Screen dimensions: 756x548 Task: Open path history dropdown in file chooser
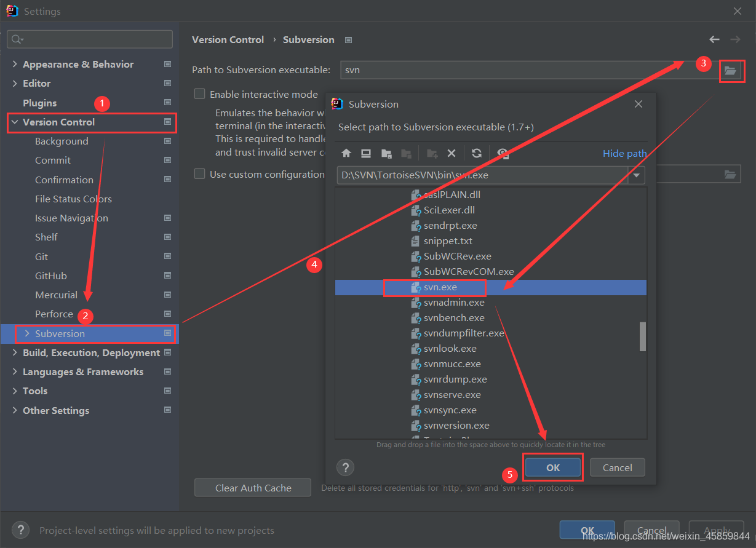tap(636, 175)
